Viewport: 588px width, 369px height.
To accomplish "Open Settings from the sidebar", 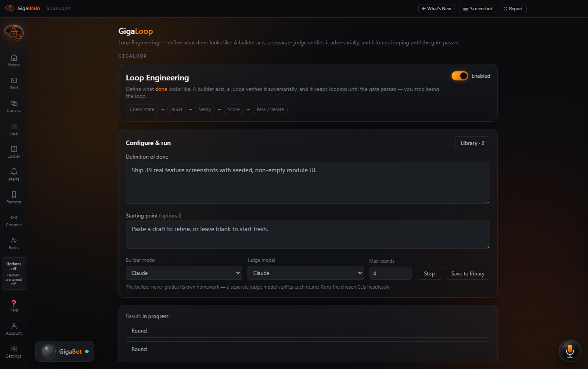I will pyautogui.click(x=14, y=352).
